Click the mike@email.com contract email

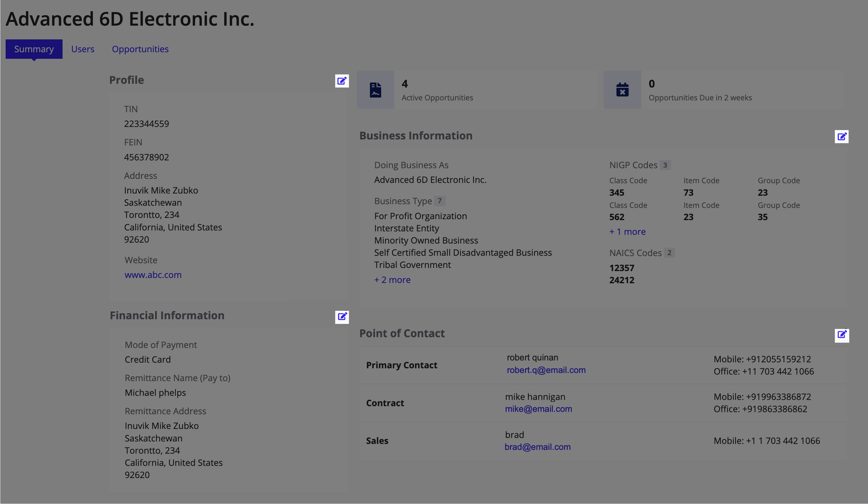(538, 409)
